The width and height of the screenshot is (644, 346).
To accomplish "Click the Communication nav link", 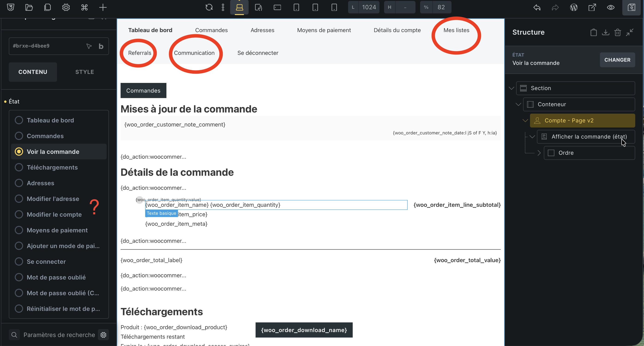I will [194, 53].
